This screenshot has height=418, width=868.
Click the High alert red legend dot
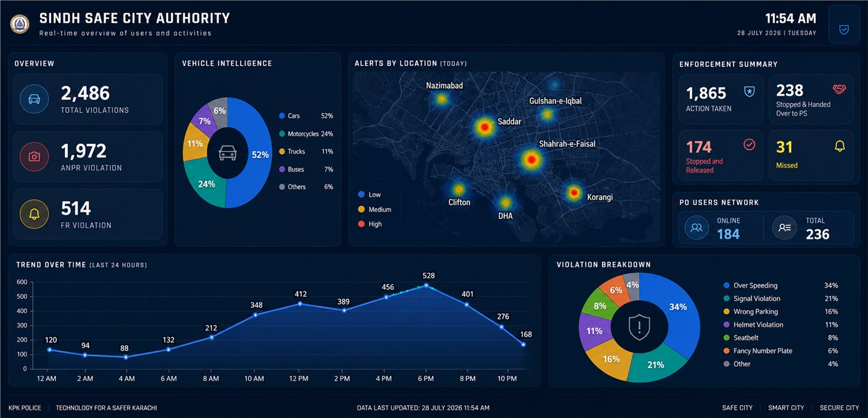tap(361, 224)
